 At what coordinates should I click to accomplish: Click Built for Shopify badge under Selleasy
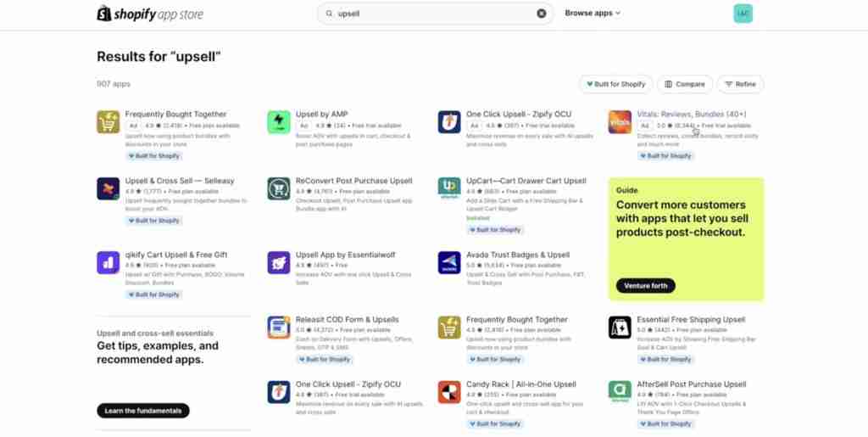coord(153,221)
